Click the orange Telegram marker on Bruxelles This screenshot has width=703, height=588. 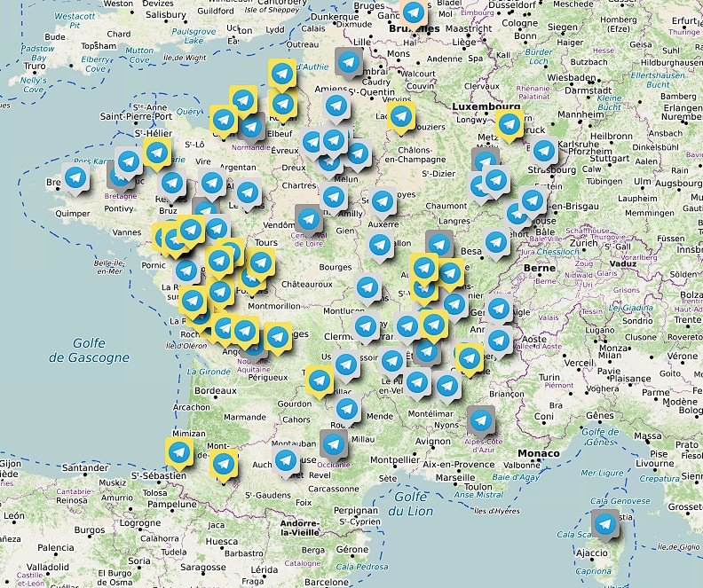(414, 13)
